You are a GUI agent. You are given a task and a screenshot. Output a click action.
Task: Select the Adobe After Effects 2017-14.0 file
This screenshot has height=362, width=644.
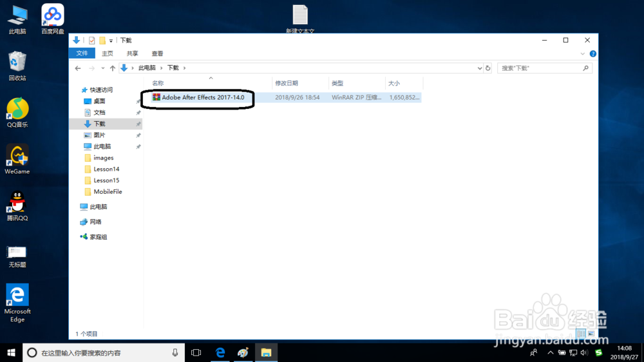(203, 97)
